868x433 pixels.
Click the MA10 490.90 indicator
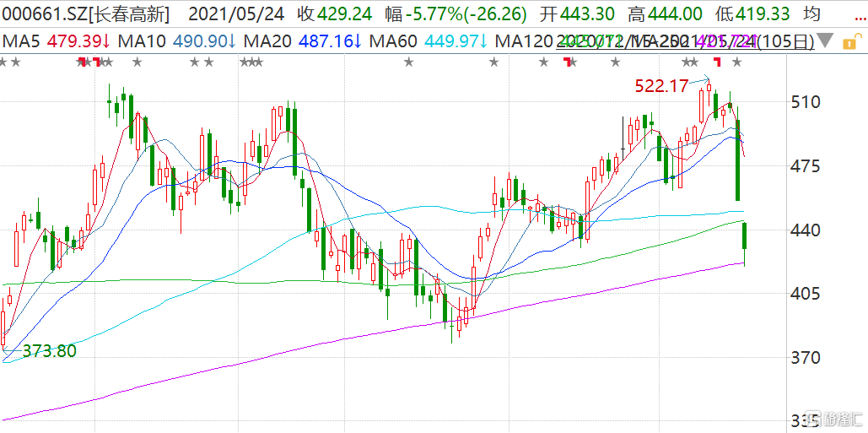click(178, 41)
